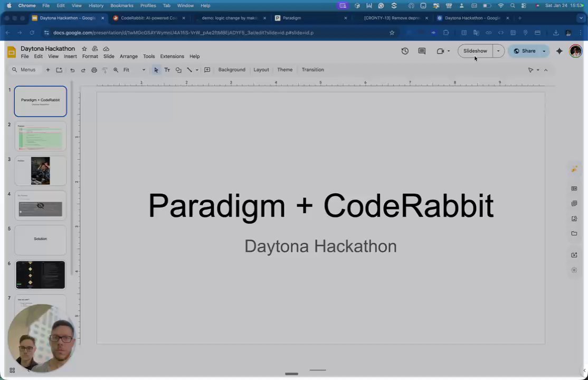Image resolution: width=588 pixels, height=380 pixels.
Task: Open the Arrange menu
Action: click(129, 56)
